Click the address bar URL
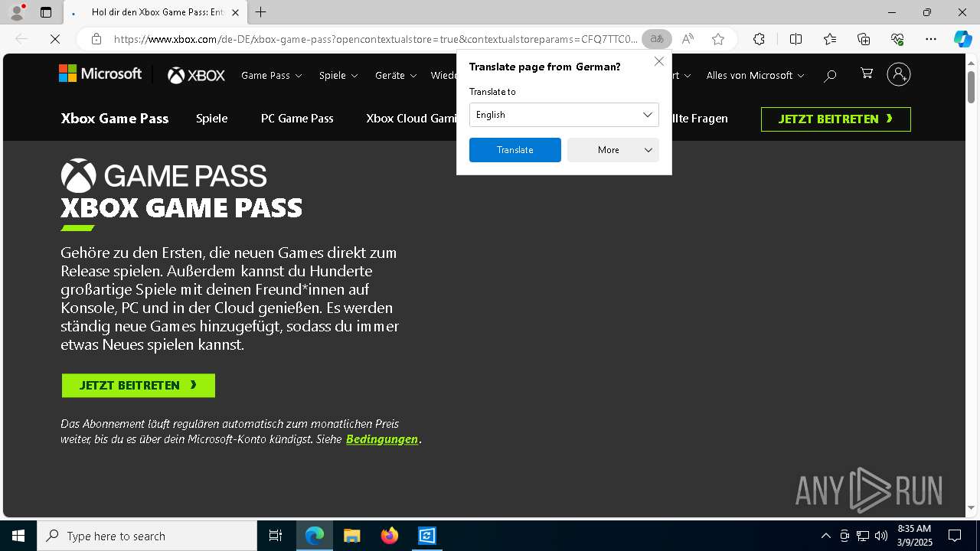 [x=375, y=39]
